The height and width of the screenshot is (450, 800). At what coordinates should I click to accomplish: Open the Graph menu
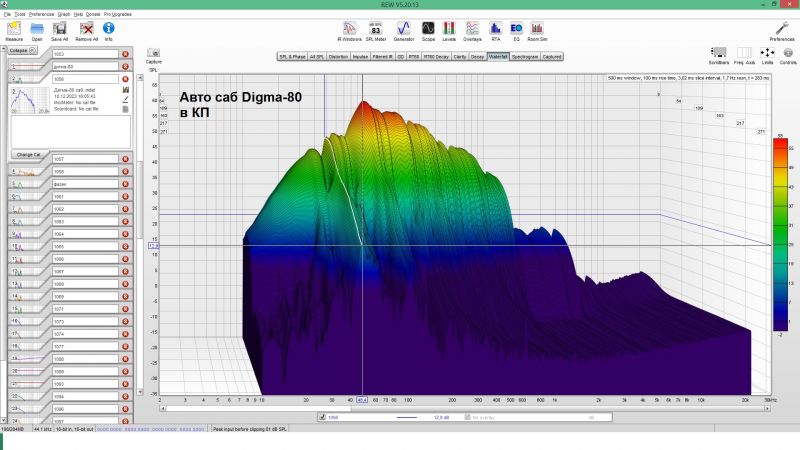point(64,14)
